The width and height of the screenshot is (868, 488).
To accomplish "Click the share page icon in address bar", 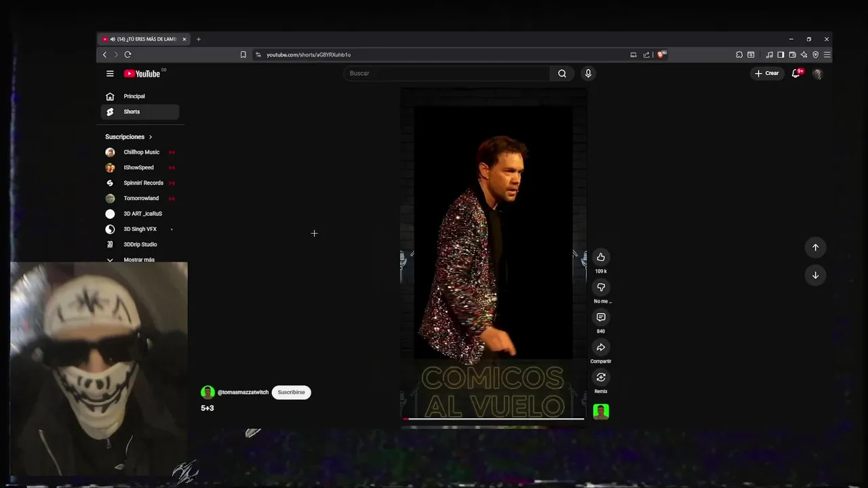I will pos(646,54).
